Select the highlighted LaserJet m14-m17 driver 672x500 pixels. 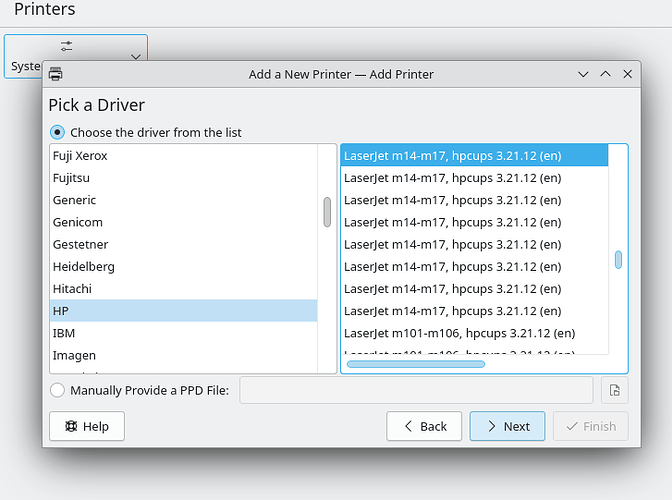[x=474, y=156]
